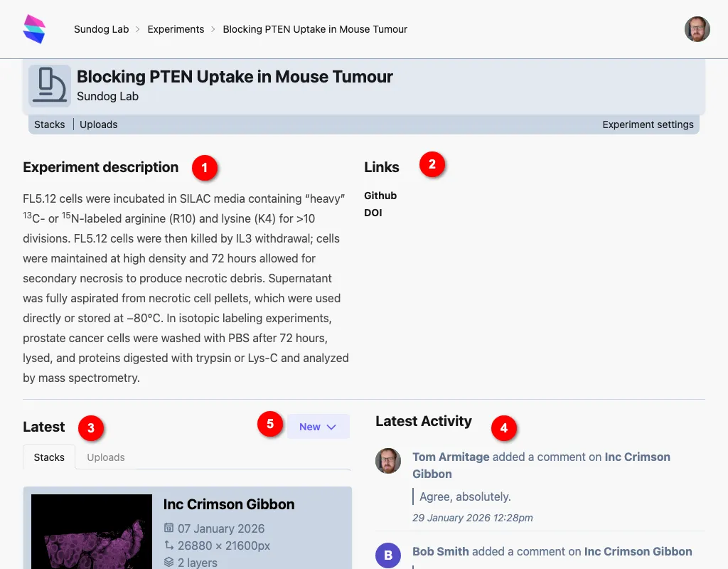Open the New dropdown menu
This screenshot has height=569, width=728.
click(x=318, y=426)
